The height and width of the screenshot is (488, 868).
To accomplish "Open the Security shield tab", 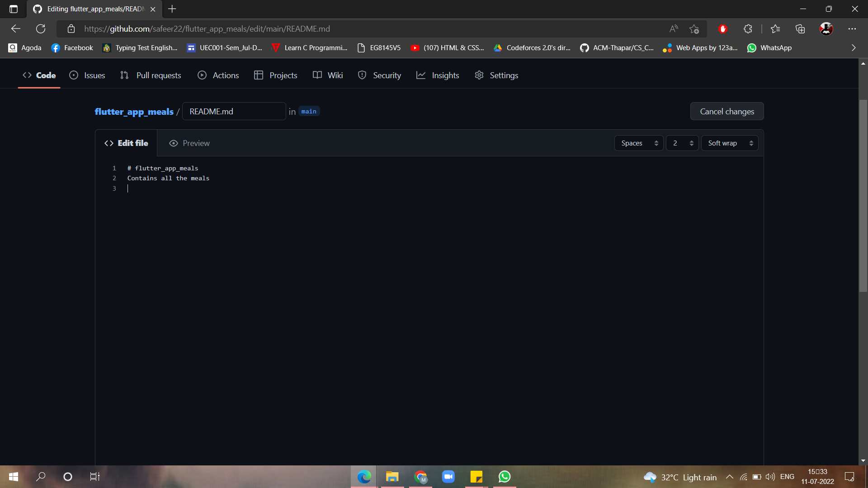I will coord(379,75).
